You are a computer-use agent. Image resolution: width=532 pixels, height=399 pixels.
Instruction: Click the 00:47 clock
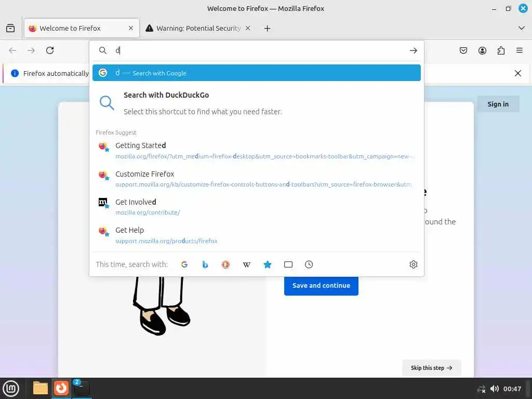[512, 389]
